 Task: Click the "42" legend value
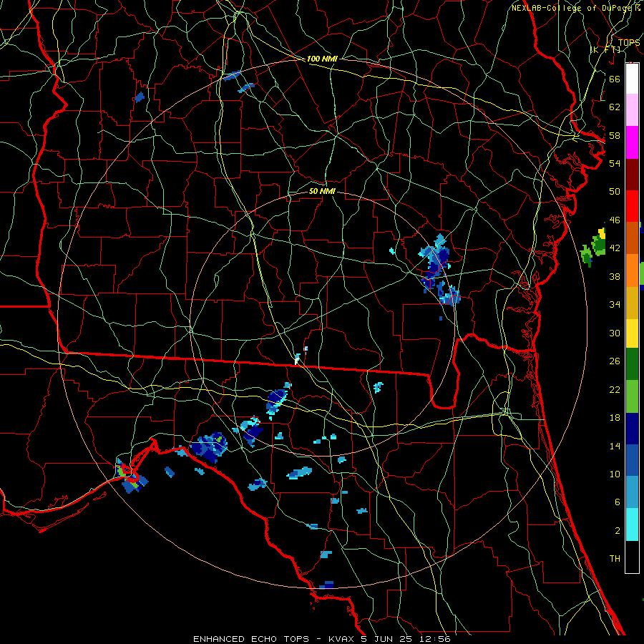[x=615, y=248]
